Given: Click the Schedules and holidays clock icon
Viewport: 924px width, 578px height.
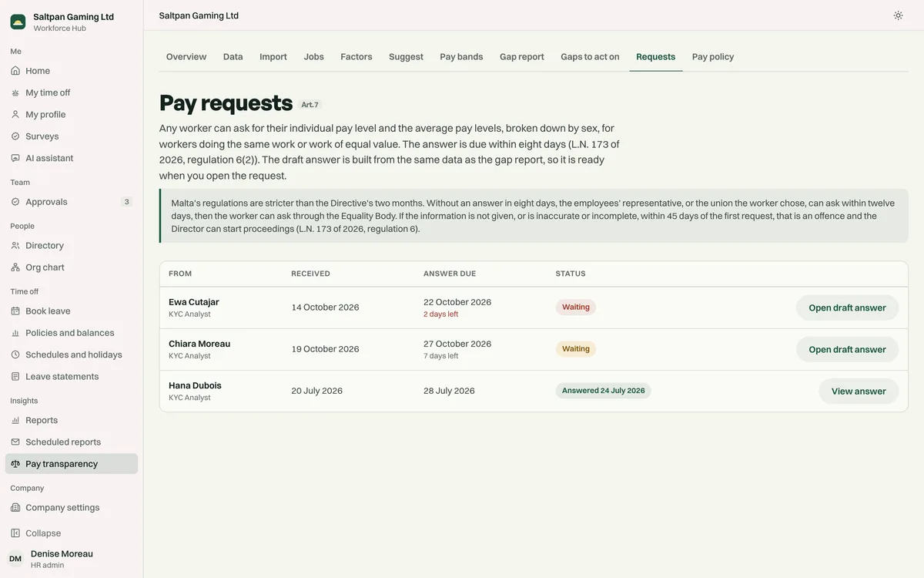Looking at the screenshot, I should [15, 355].
